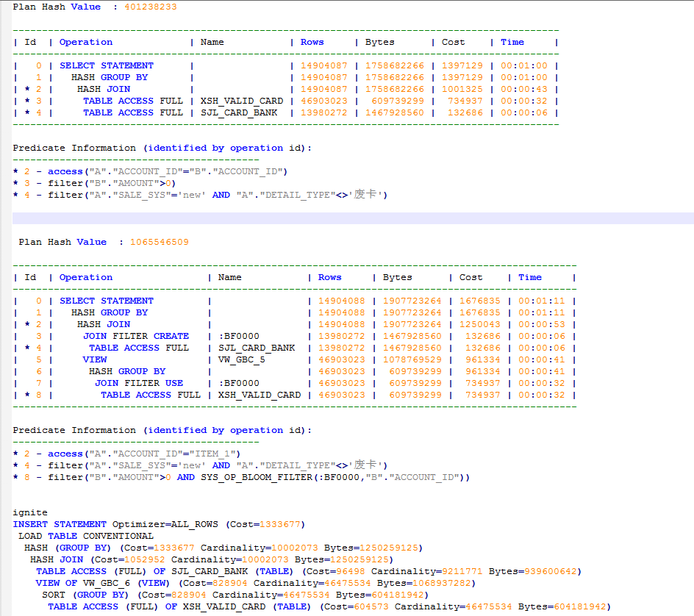Click LOAD TABLE CONVENTIONAL line

(86, 536)
